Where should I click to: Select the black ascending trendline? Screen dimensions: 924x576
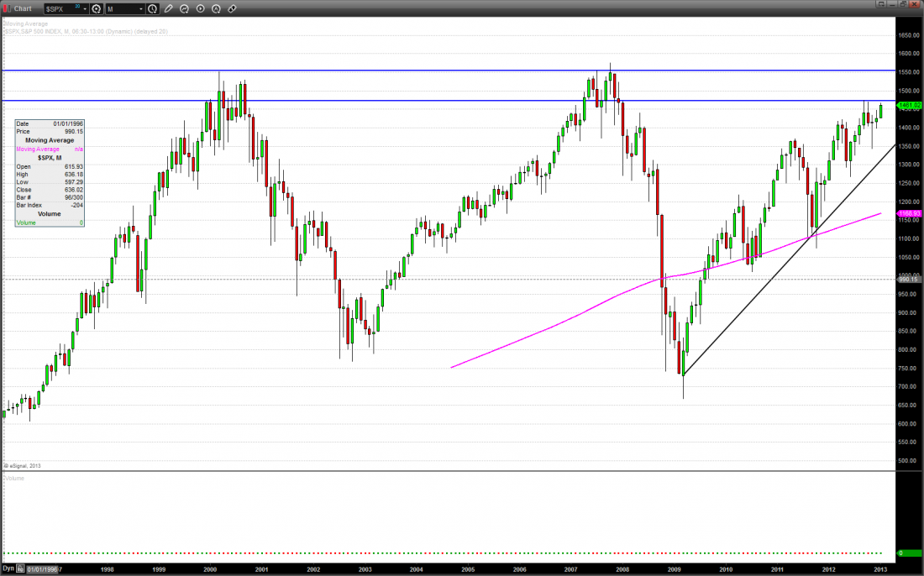756,294
